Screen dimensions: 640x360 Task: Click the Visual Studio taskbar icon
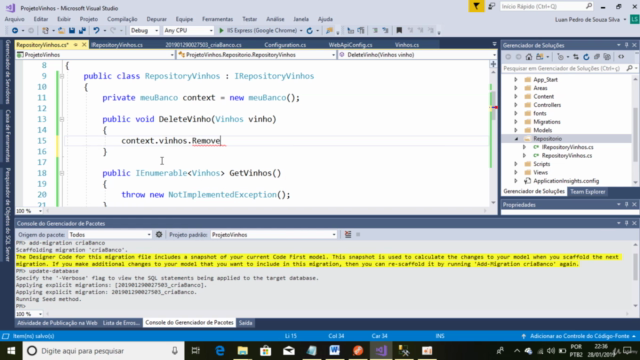click(x=381, y=351)
